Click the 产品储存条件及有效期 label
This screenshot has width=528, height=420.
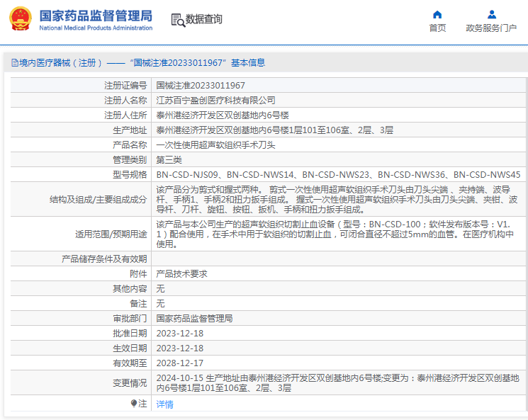click(x=104, y=259)
